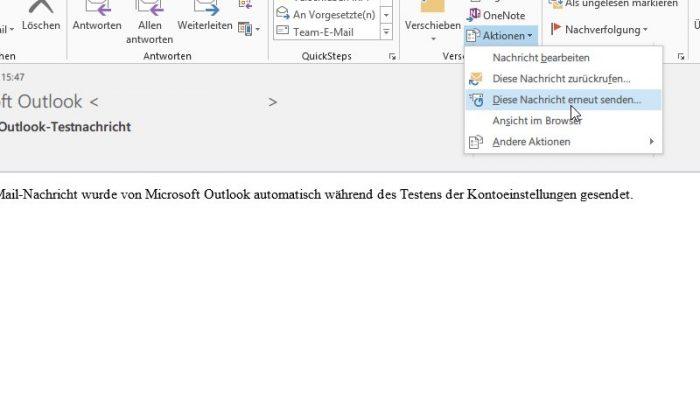
Task: Forward the mail with Weiterleiten
Action: [205, 17]
